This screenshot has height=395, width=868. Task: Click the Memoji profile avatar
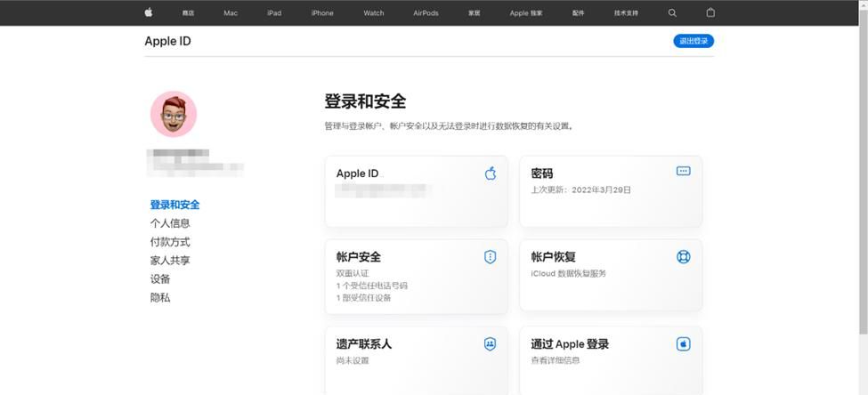(174, 114)
